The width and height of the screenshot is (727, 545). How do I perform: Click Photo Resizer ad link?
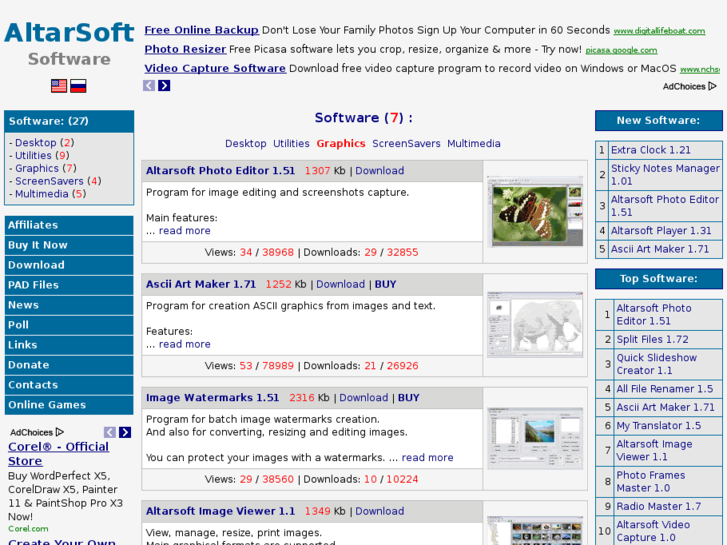(x=185, y=49)
